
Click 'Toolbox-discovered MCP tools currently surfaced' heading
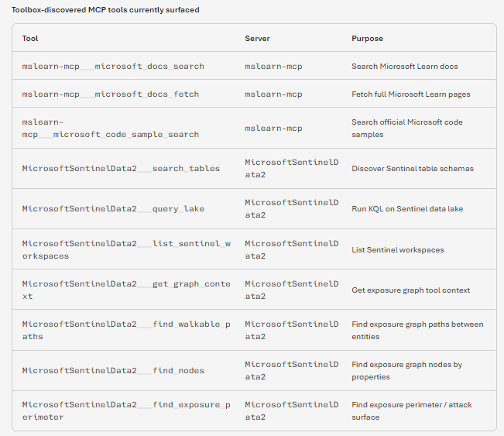point(105,10)
